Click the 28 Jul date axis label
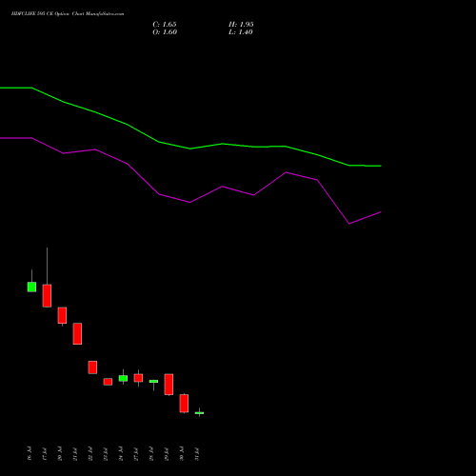This screenshot has height=476, width=476. tap(151, 453)
